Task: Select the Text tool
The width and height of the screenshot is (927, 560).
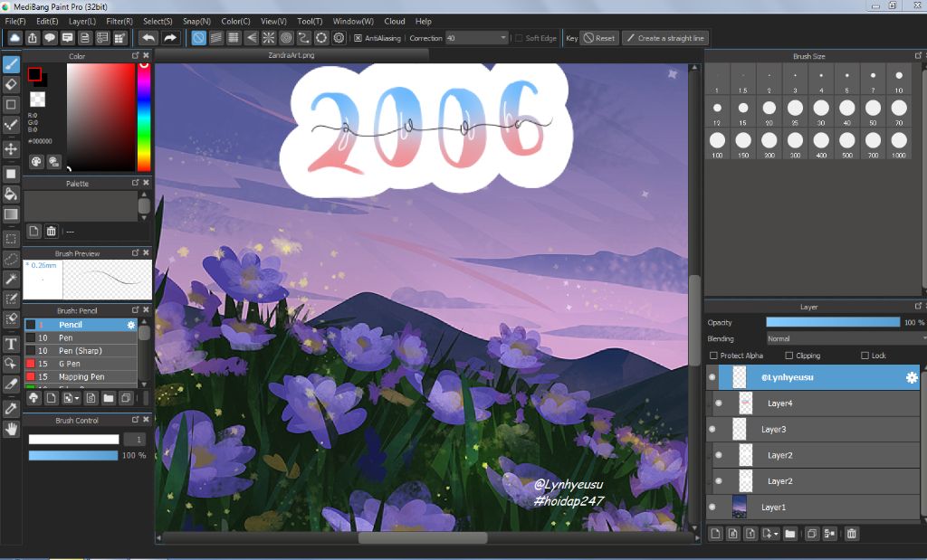Action: pyautogui.click(x=11, y=344)
